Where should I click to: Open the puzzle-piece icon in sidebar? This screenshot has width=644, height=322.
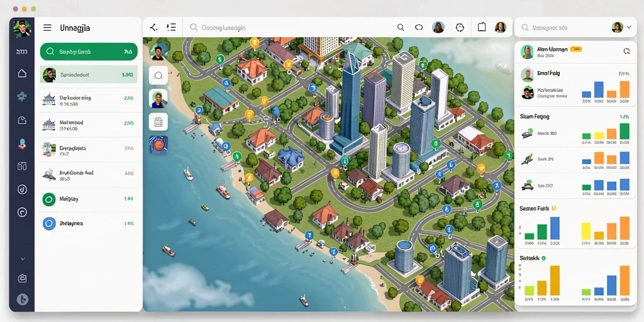click(x=22, y=97)
